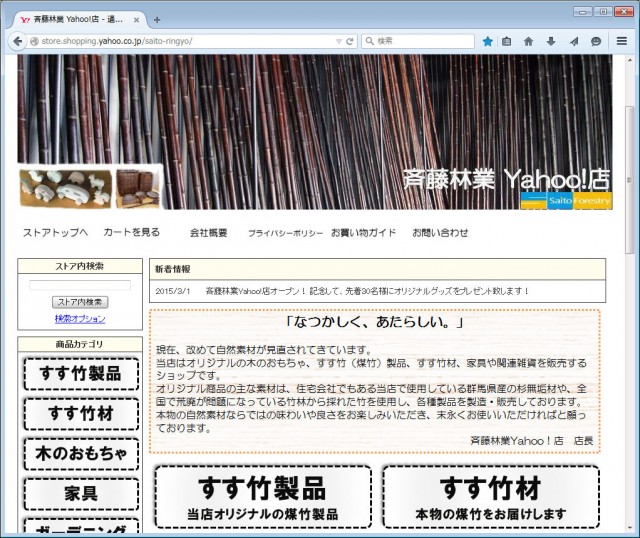Image resolution: width=640 pixels, height=538 pixels.
Task: Click the address bar URL field
Action: (186, 41)
